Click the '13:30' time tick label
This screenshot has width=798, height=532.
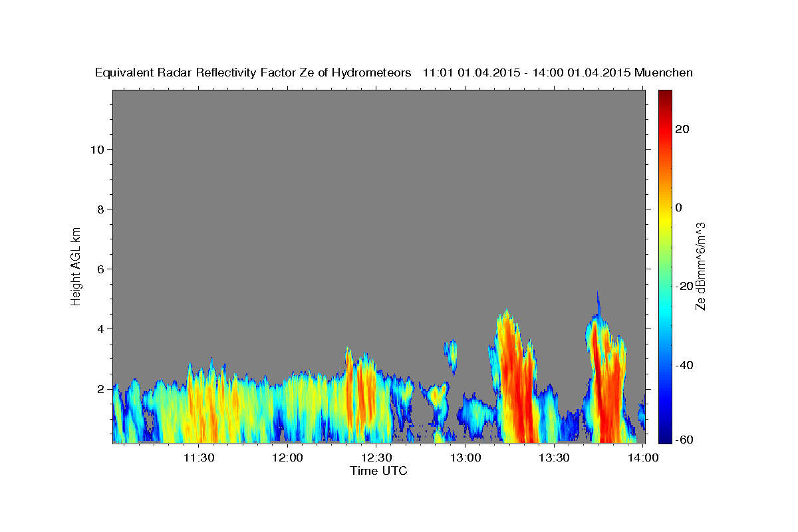554,458
